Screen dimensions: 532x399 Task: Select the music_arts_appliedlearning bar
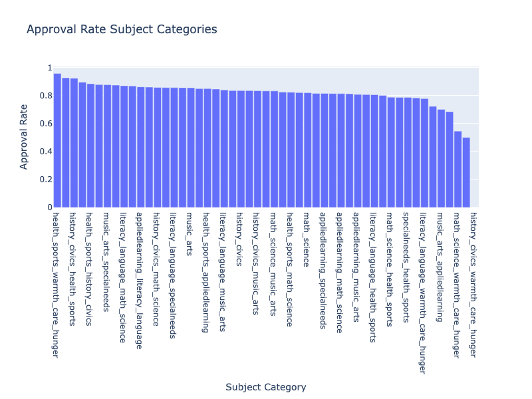click(x=441, y=158)
